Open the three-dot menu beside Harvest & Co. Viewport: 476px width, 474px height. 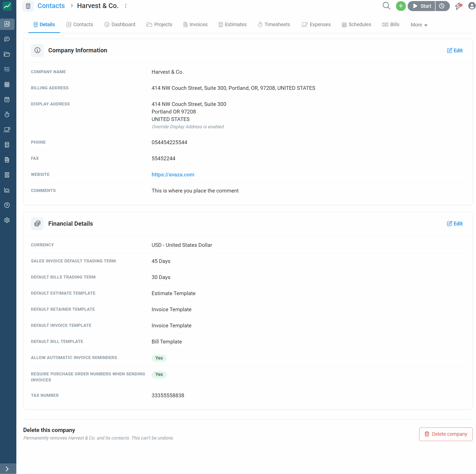[126, 6]
